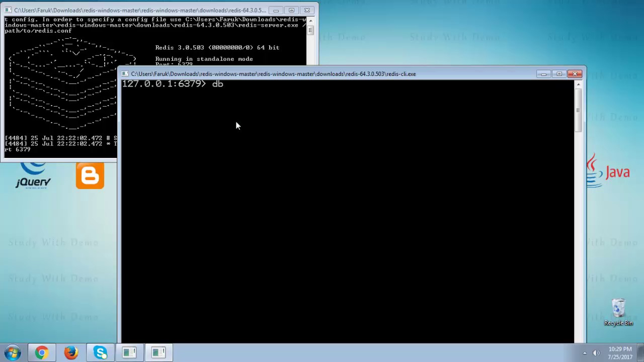Open Skype from the taskbar
The height and width of the screenshot is (362, 644).
click(x=100, y=352)
